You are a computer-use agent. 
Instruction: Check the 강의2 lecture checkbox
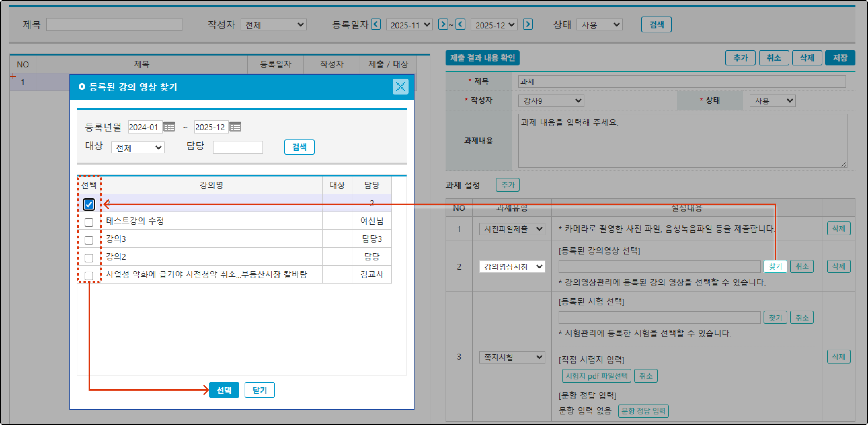89,258
